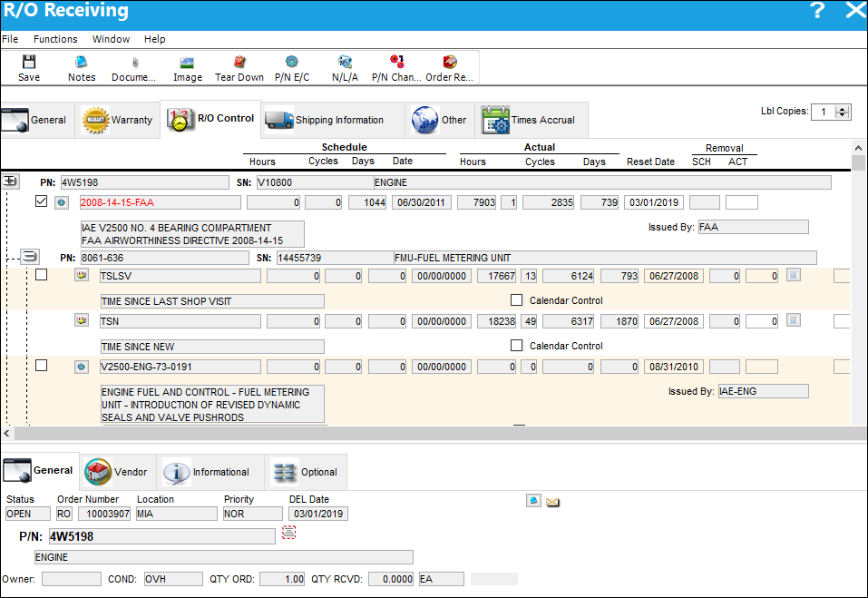Select the Vendor tab in lower panel
The height and width of the screenshot is (598, 868).
[x=117, y=472]
